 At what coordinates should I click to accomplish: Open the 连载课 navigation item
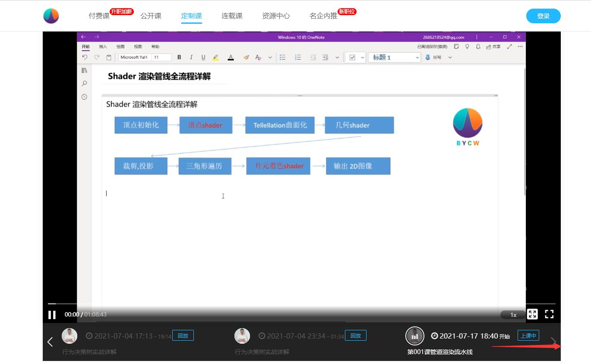pyautogui.click(x=232, y=16)
